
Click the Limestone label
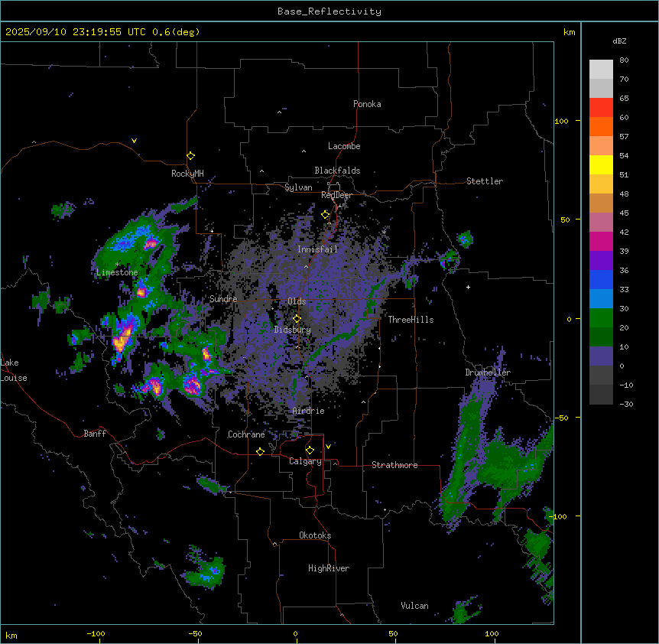(x=117, y=272)
